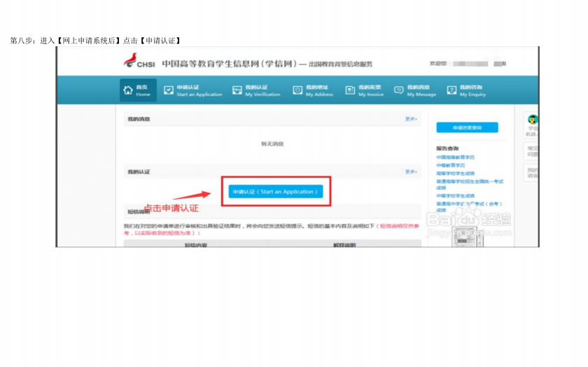Click the 学信机器人 robot avatar icon

click(x=533, y=120)
